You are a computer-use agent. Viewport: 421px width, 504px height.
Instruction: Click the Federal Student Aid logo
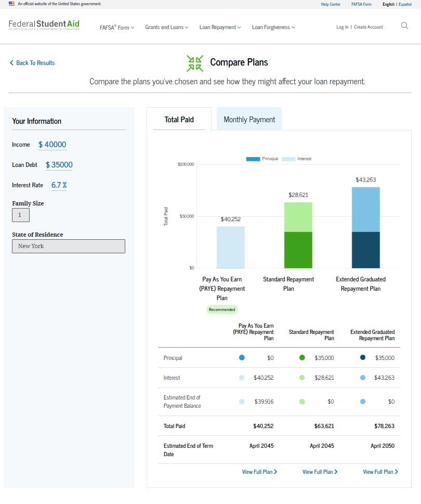pos(44,25)
